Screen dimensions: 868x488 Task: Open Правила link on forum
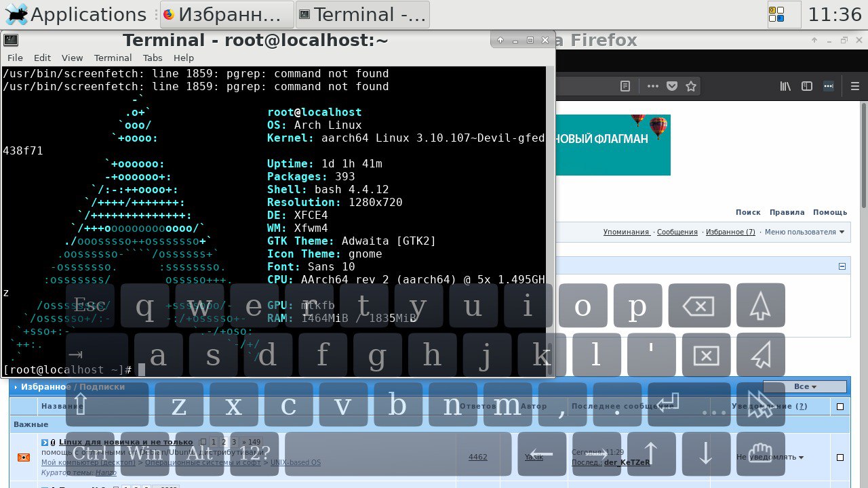(x=787, y=212)
